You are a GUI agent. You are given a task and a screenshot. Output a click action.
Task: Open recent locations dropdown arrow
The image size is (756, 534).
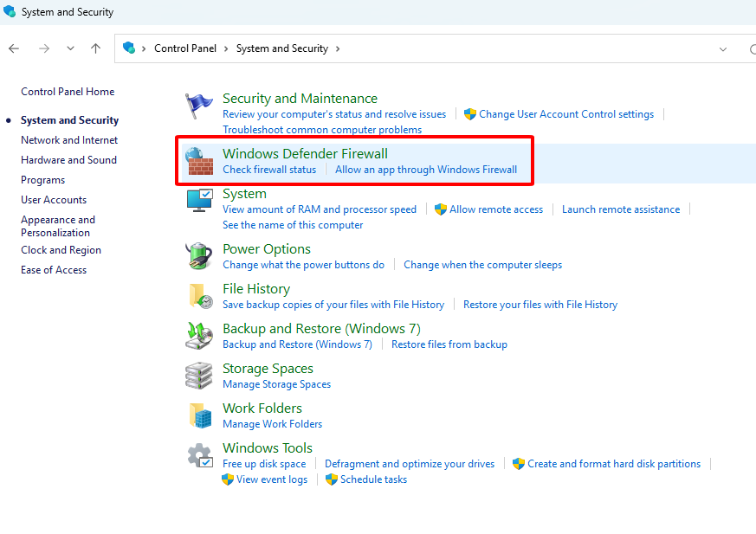tap(70, 48)
